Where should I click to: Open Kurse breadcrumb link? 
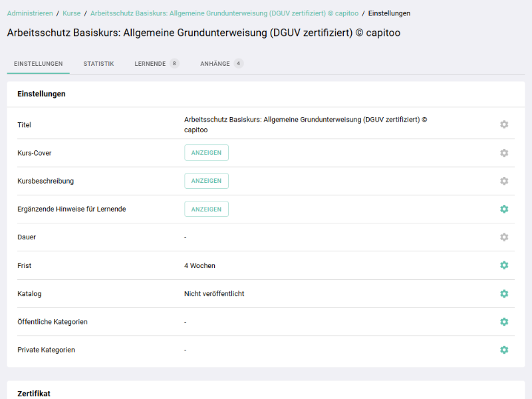tap(72, 13)
